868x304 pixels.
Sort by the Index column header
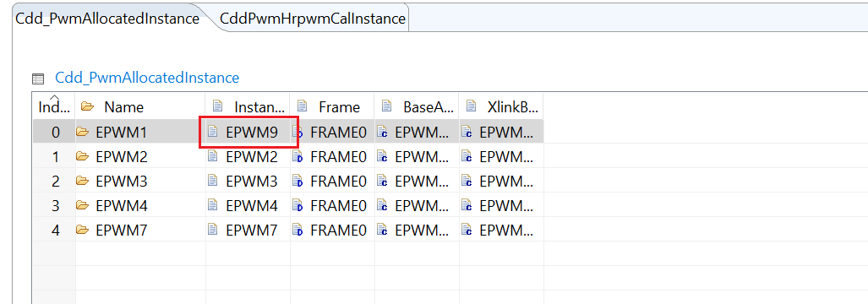click(54, 106)
